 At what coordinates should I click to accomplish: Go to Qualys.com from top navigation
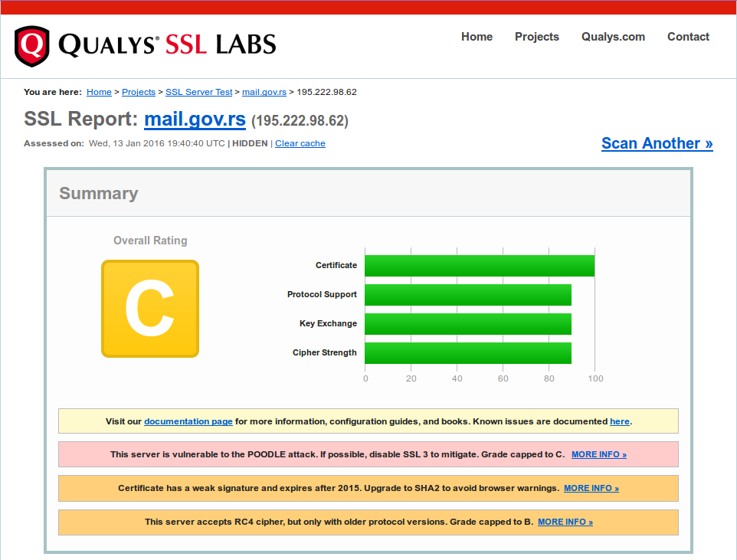pos(613,37)
